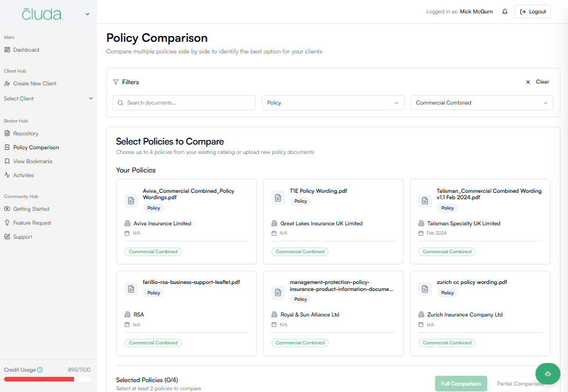
Task: Open the Dashboard page
Action: [26, 49]
